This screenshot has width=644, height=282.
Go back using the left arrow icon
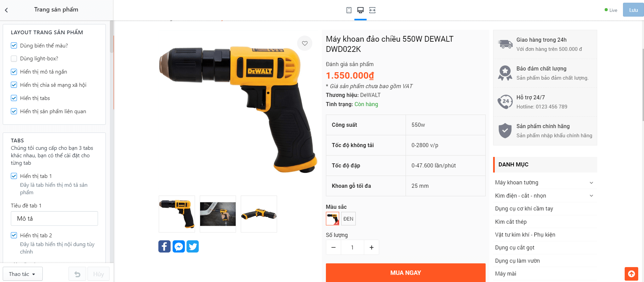click(6, 10)
